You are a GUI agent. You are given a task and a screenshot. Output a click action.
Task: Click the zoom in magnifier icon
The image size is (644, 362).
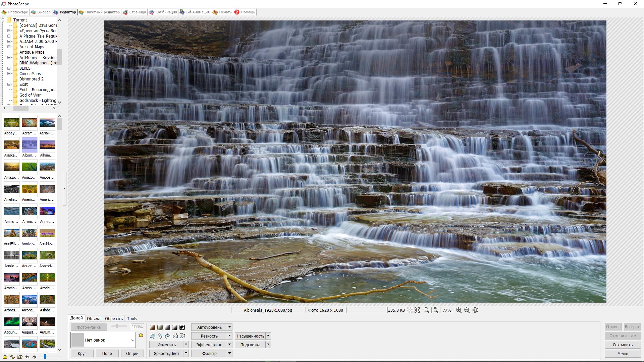coord(459,310)
